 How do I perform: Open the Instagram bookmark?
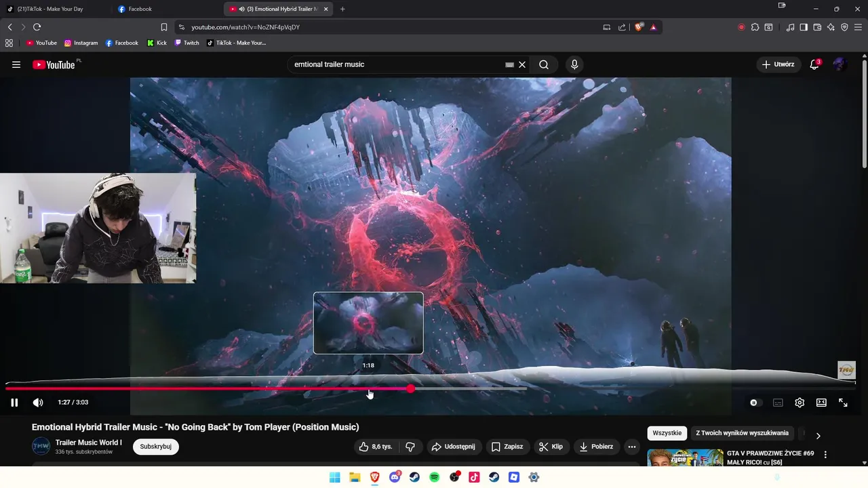81,43
